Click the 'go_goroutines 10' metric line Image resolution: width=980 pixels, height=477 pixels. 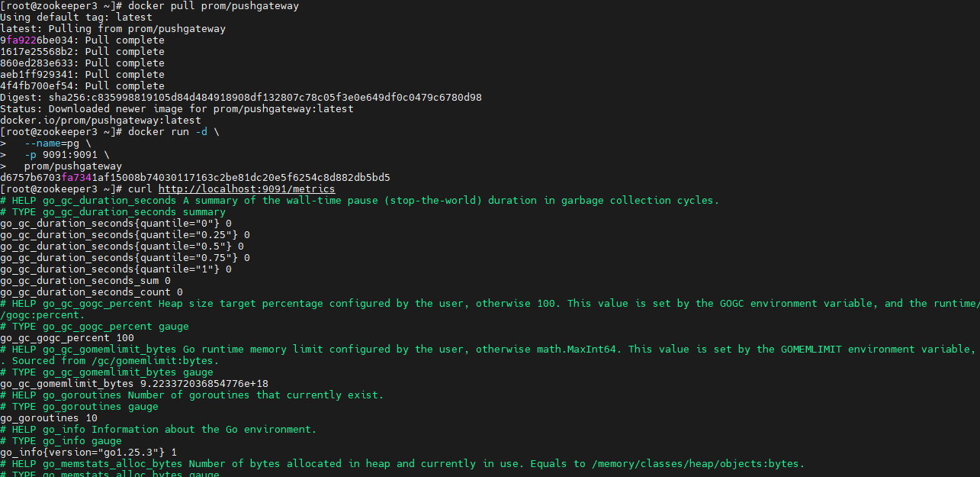[x=48, y=418]
